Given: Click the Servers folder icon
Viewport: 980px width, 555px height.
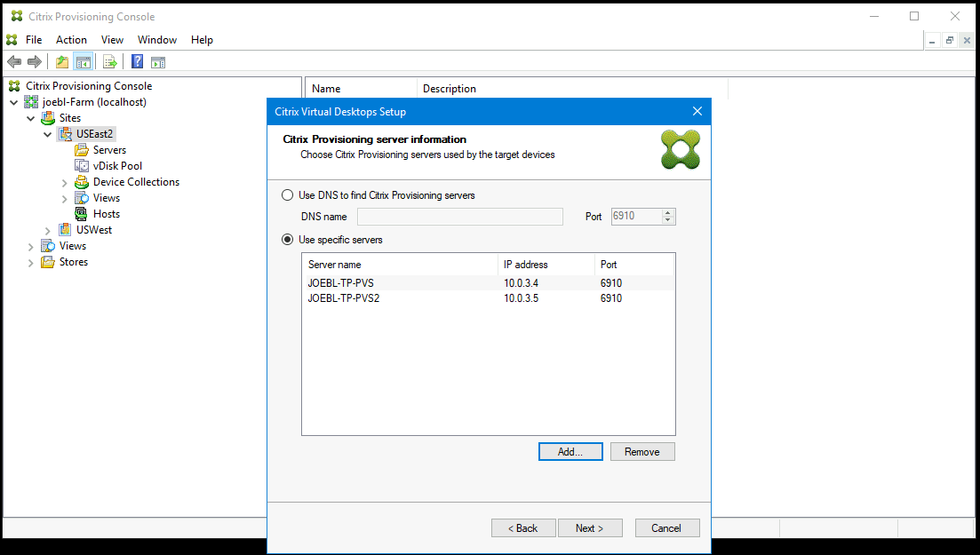Looking at the screenshot, I should [82, 150].
